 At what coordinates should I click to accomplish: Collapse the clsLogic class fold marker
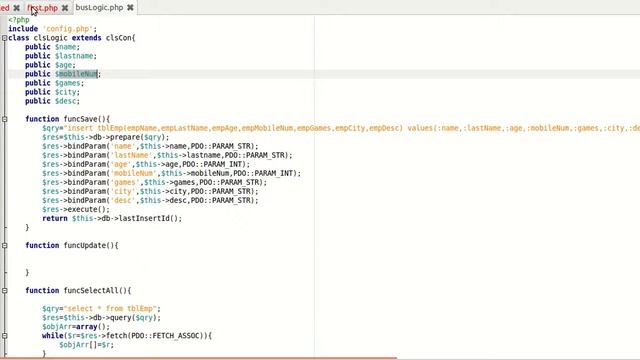4,38
